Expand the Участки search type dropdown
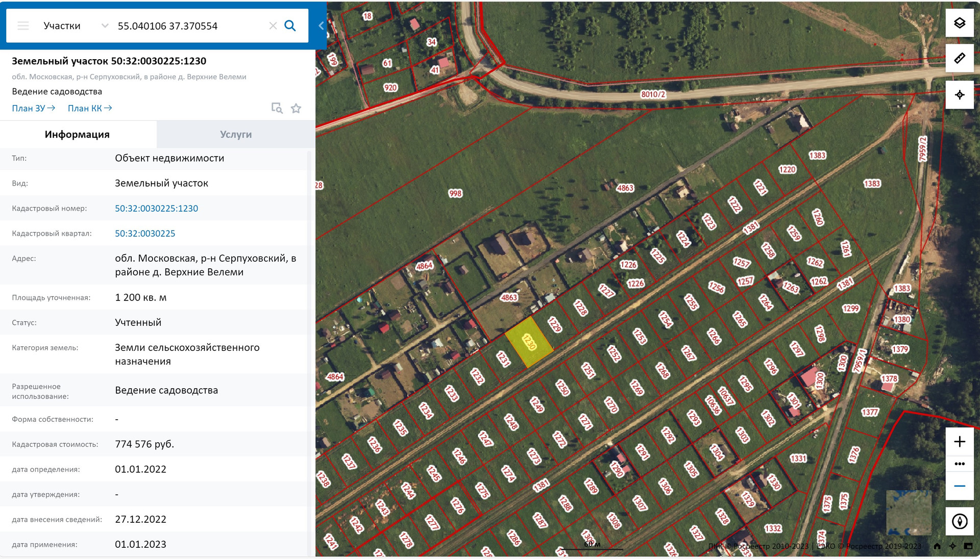980x559 pixels. 105,26
